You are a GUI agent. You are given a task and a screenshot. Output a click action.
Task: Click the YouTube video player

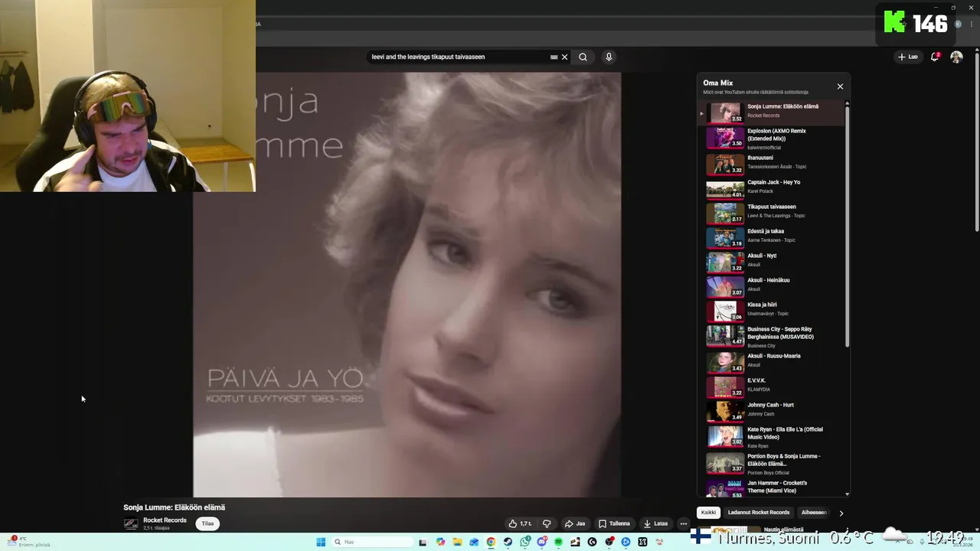(407, 285)
